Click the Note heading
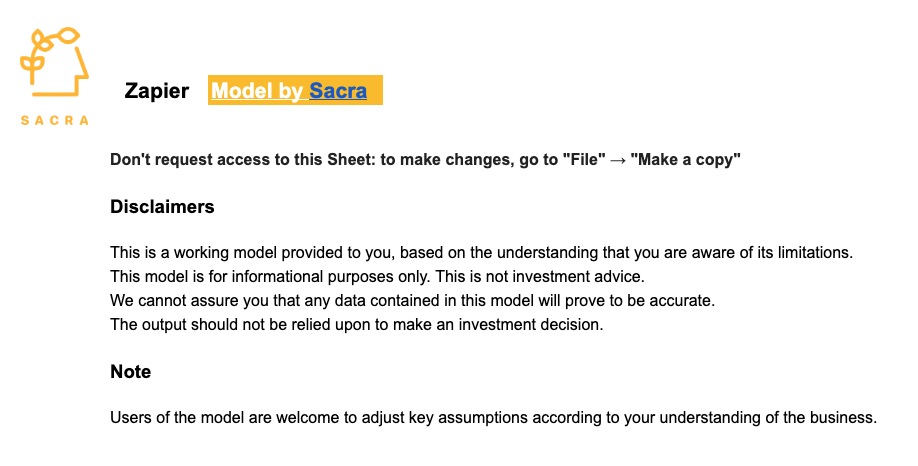918x466 pixels. tap(131, 372)
